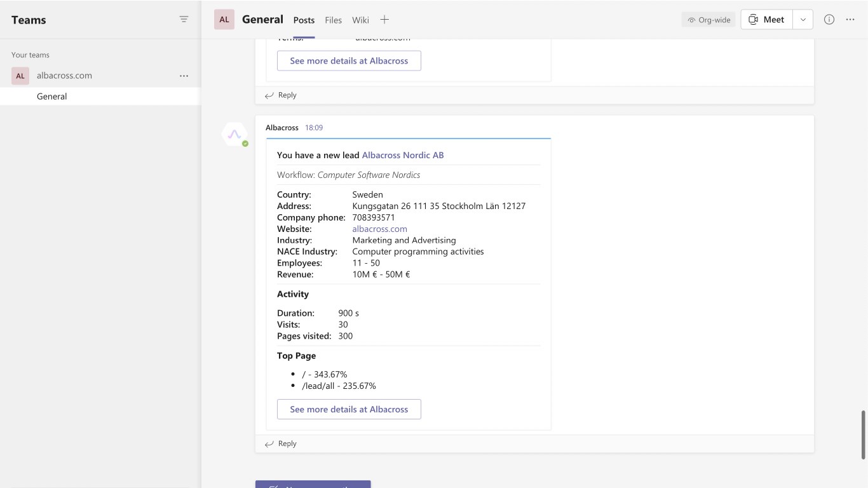Open the albacross.com website link

(379, 229)
